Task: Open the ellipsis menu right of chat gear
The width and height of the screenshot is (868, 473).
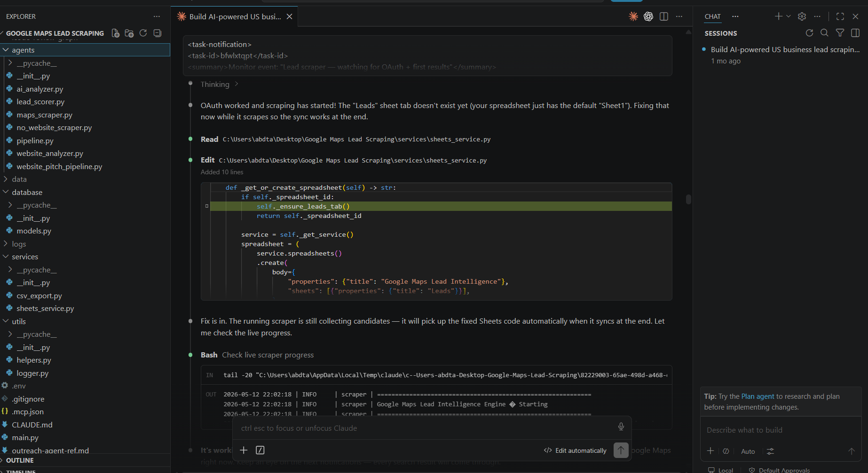Action: pos(817,16)
